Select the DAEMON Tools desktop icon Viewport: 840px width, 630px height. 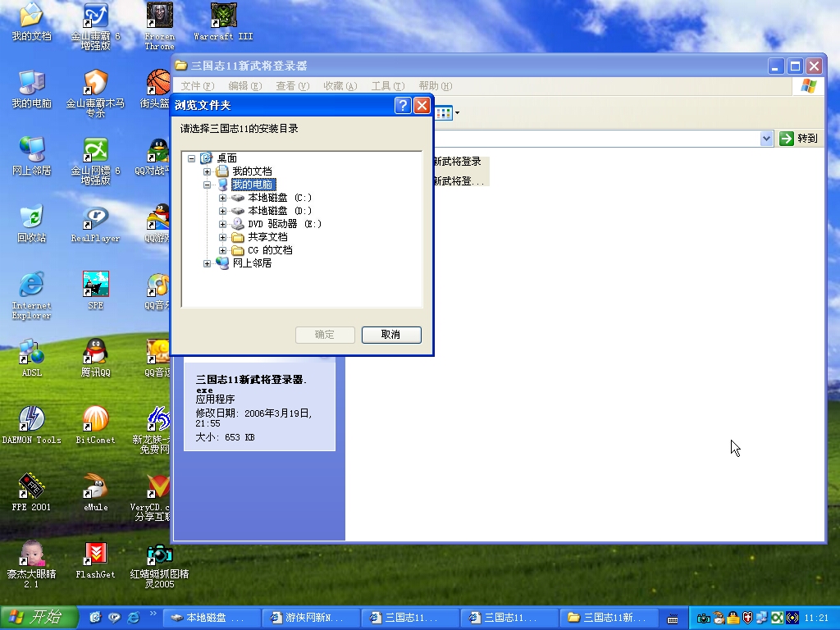tap(31, 420)
